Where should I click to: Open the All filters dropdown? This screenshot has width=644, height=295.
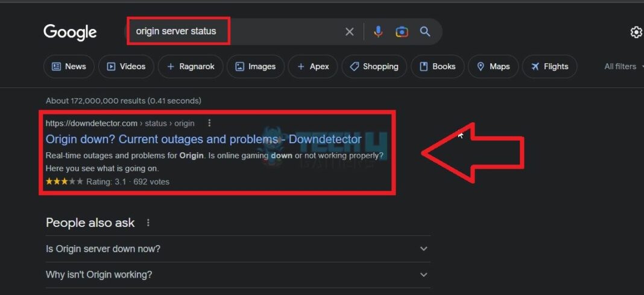coord(621,66)
